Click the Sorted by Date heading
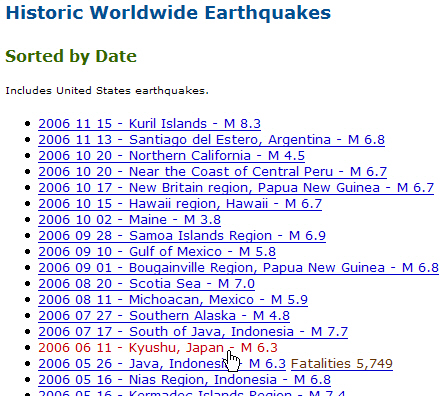 [71, 56]
